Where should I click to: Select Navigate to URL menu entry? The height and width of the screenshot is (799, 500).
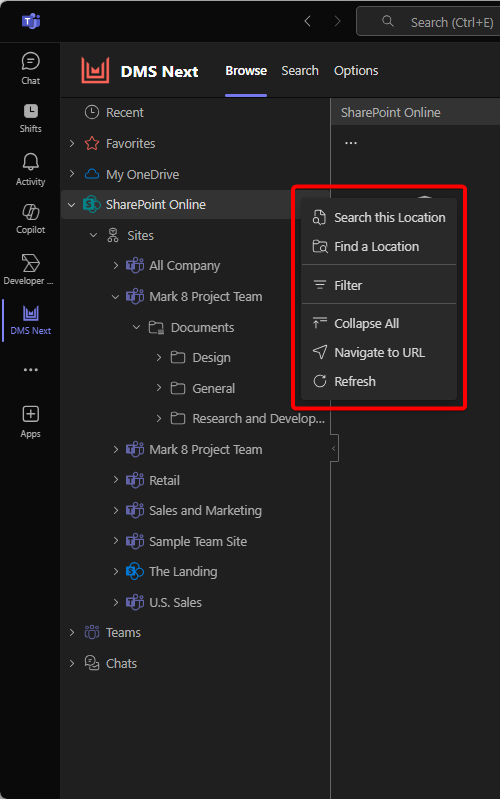(379, 353)
